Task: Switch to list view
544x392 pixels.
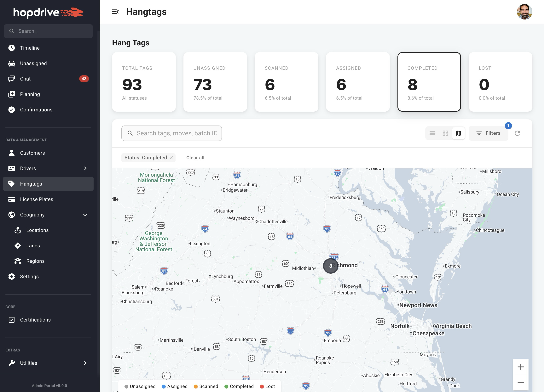Action: point(432,133)
